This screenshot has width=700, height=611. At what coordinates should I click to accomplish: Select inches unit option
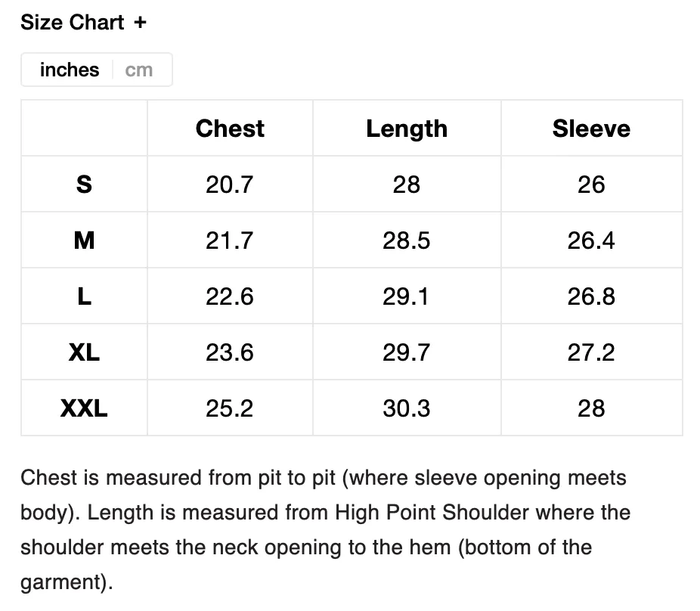[70, 70]
